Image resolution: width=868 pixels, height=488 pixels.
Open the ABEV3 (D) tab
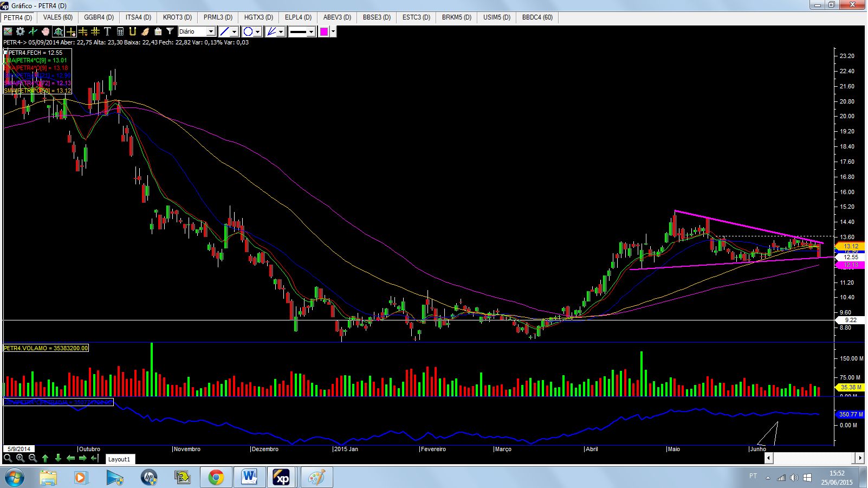pos(337,17)
